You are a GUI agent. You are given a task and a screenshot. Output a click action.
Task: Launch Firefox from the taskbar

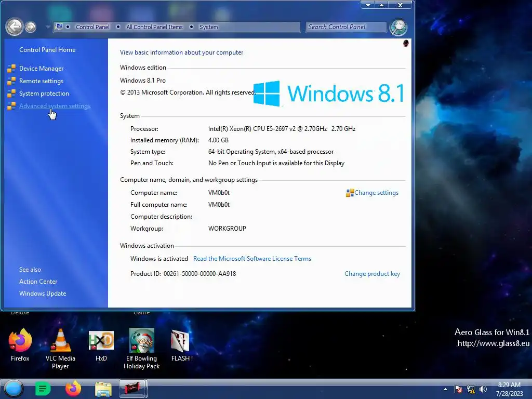73,389
